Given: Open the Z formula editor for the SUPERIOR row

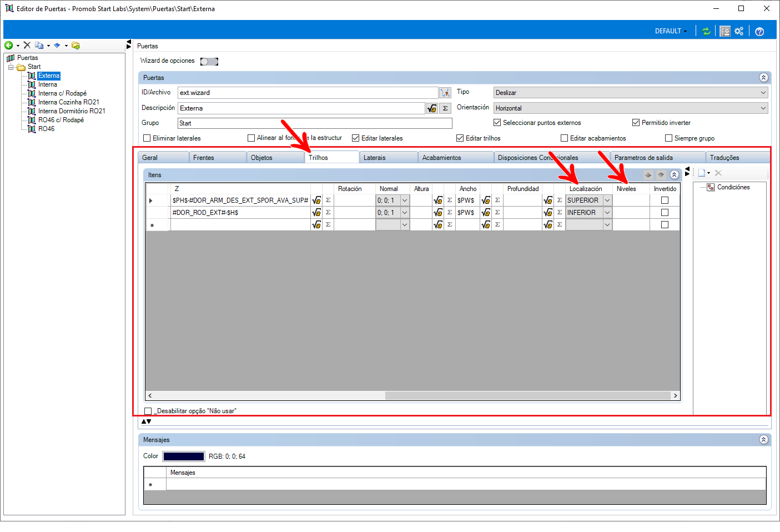Looking at the screenshot, I should tap(316, 200).
